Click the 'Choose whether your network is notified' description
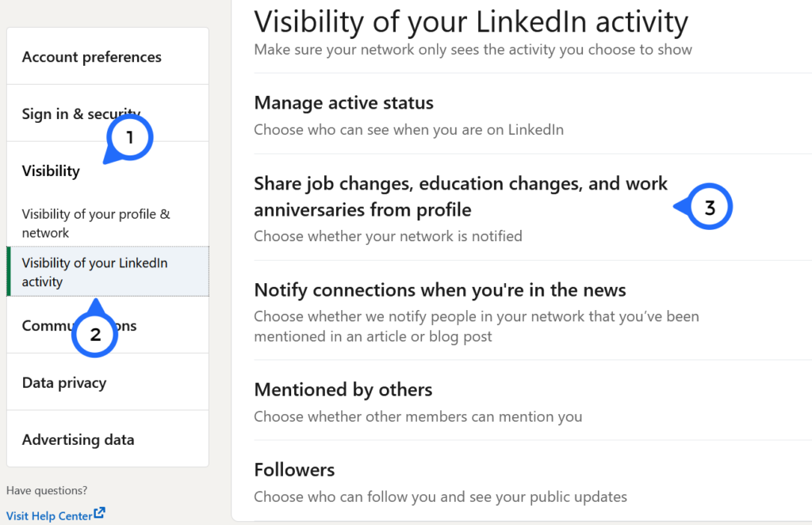 (x=388, y=236)
